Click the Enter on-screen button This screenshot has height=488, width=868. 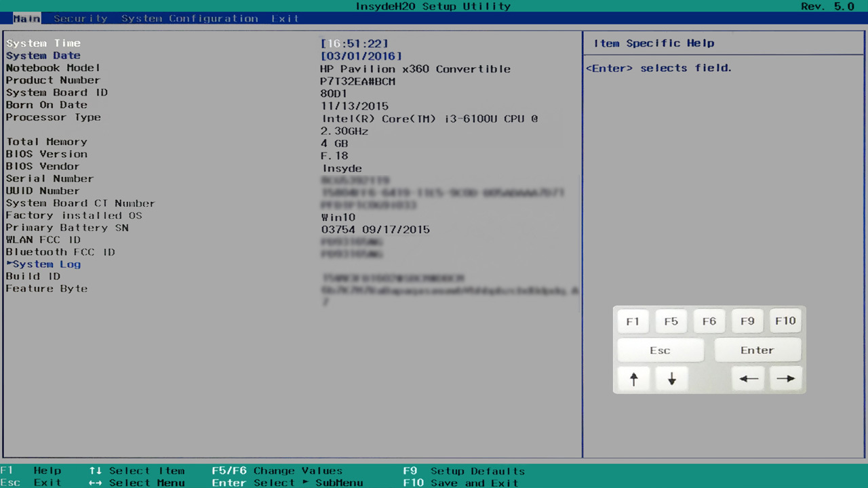(x=757, y=350)
